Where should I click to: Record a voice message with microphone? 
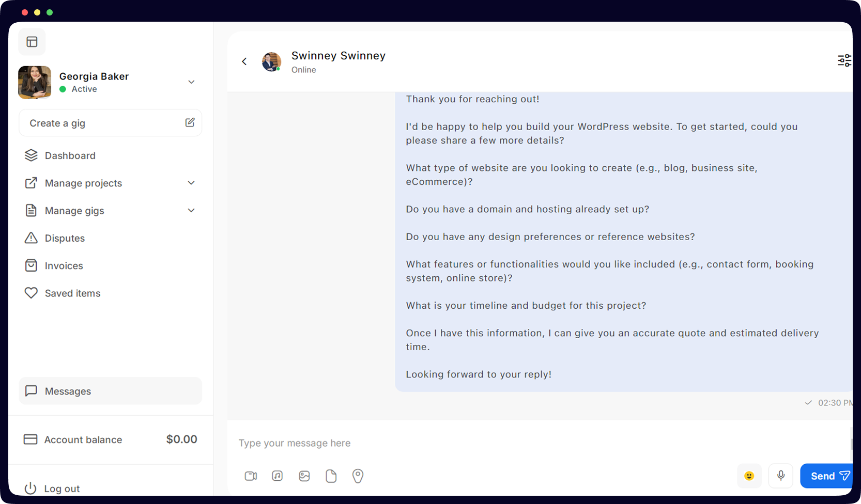(781, 476)
